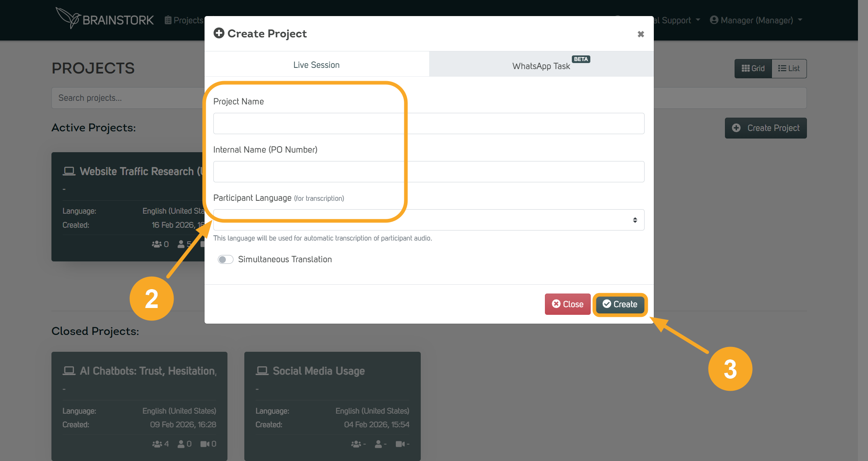868x461 pixels.
Task: Click the laptop icon on the Social Media Usage card
Action: (x=262, y=371)
